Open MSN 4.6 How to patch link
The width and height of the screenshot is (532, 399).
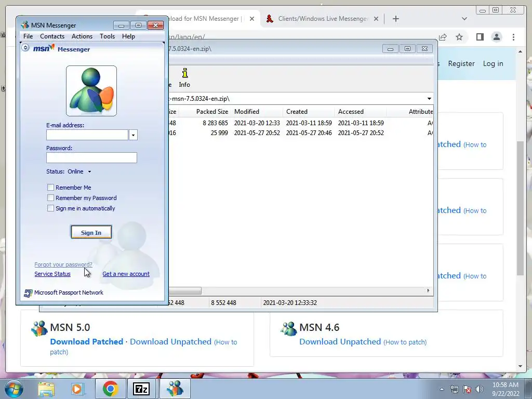pyautogui.click(x=405, y=342)
